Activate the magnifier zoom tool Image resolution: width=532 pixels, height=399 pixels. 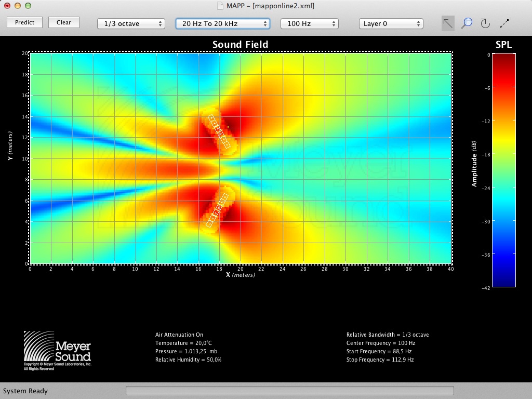pyautogui.click(x=467, y=23)
